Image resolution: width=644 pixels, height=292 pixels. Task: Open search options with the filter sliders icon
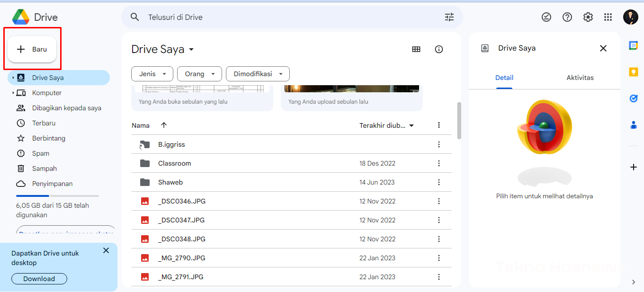[x=449, y=17]
